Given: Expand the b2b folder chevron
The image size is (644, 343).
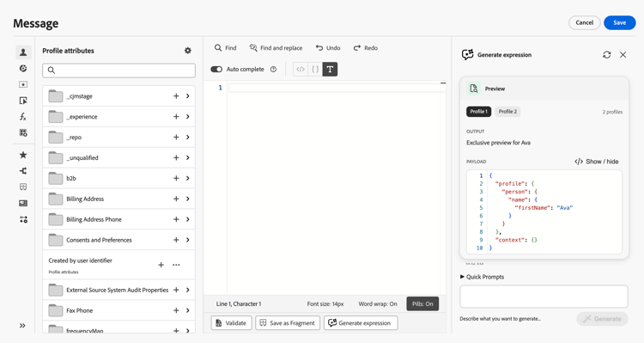Looking at the screenshot, I should (188, 178).
